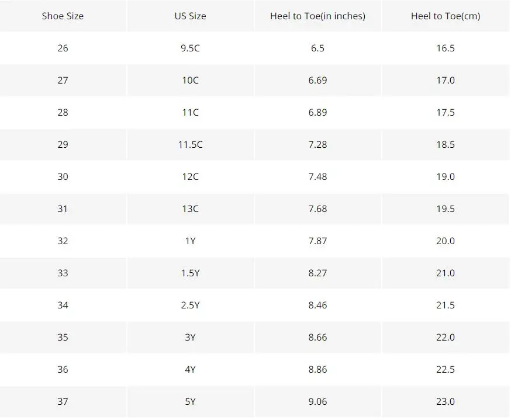Screen dimensions: 511x420
Task: Click the 7.48 inches cell
Action: [317, 176]
